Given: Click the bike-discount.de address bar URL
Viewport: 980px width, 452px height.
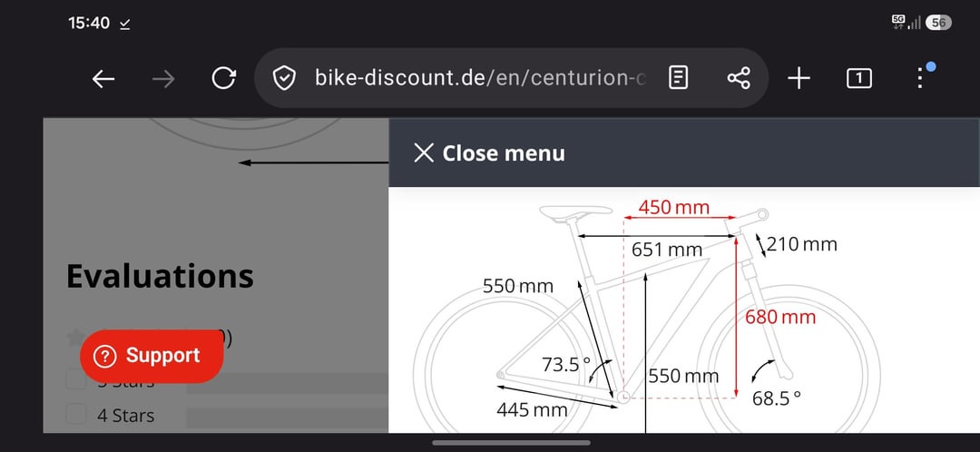Looking at the screenshot, I should pyautogui.click(x=480, y=79).
